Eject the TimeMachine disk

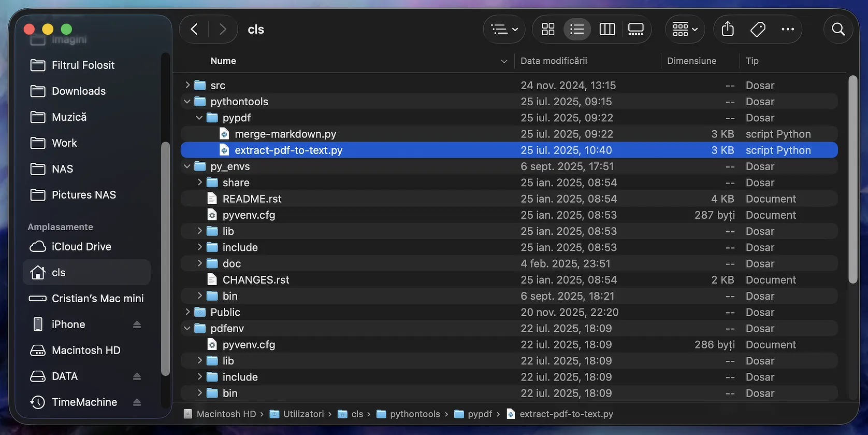pos(137,402)
